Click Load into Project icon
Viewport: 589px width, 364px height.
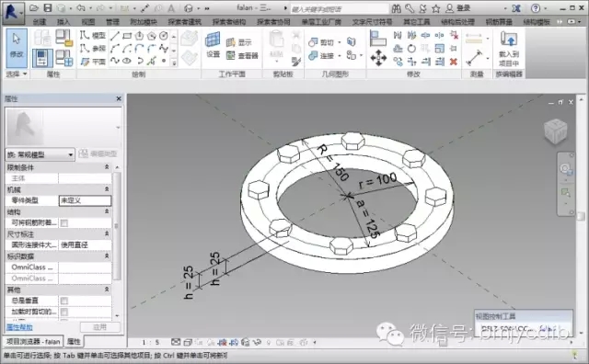(x=509, y=49)
